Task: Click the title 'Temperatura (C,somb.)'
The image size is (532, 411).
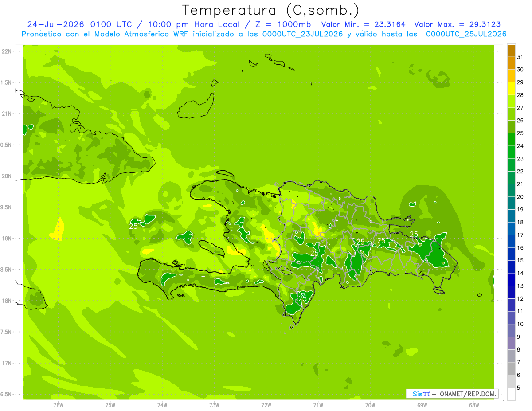Action: [x=271, y=10]
